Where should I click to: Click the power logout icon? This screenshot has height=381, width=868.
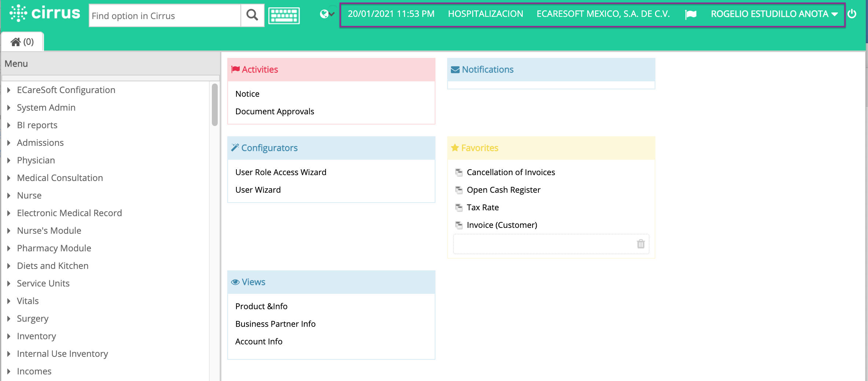click(x=852, y=14)
